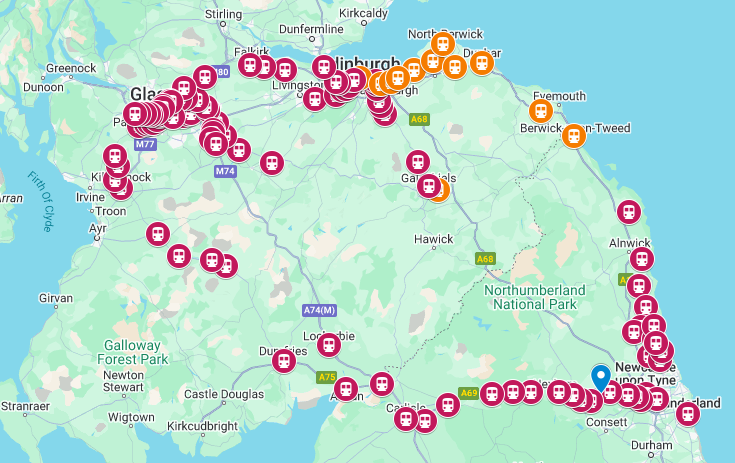Image resolution: width=735 pixels, height=463 pixels.
Task: Select the train marker next to the A69 label
Action: coord(492,394)
